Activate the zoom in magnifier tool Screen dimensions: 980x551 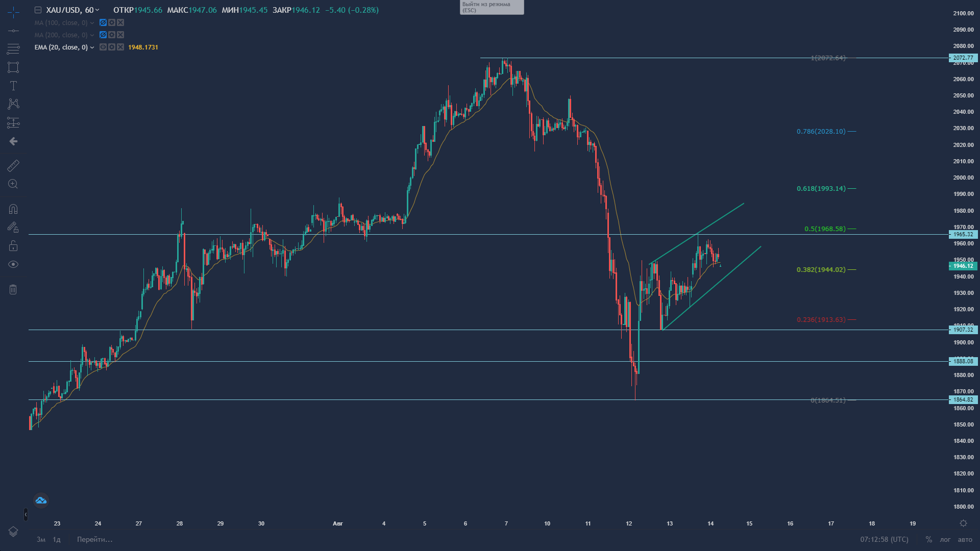coord(13,184)
